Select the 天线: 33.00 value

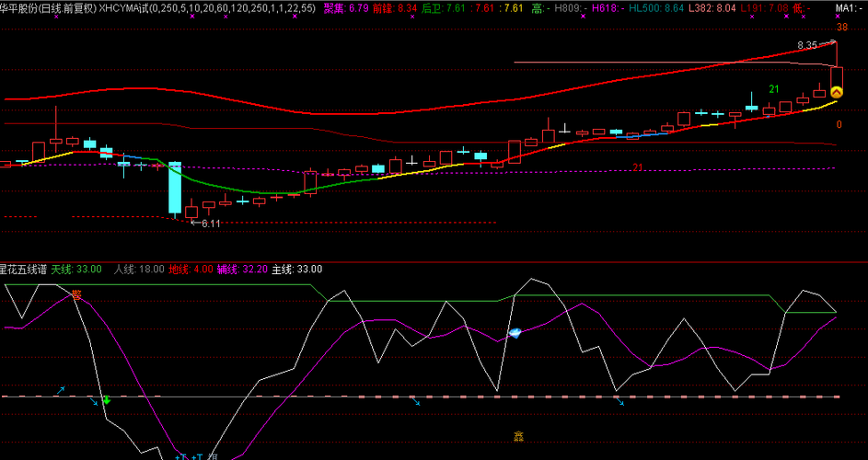tap(76, 270)
